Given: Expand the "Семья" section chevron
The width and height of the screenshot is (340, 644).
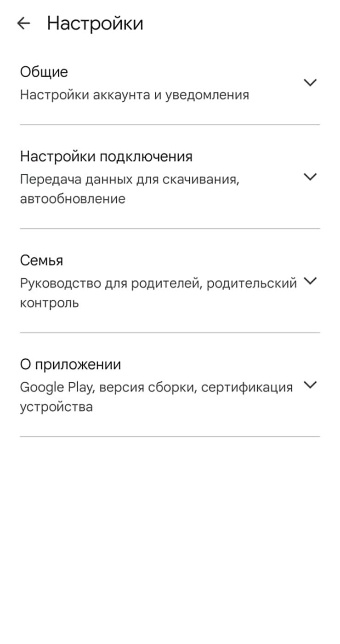Looking at the screenshot, I should [311, 281].
